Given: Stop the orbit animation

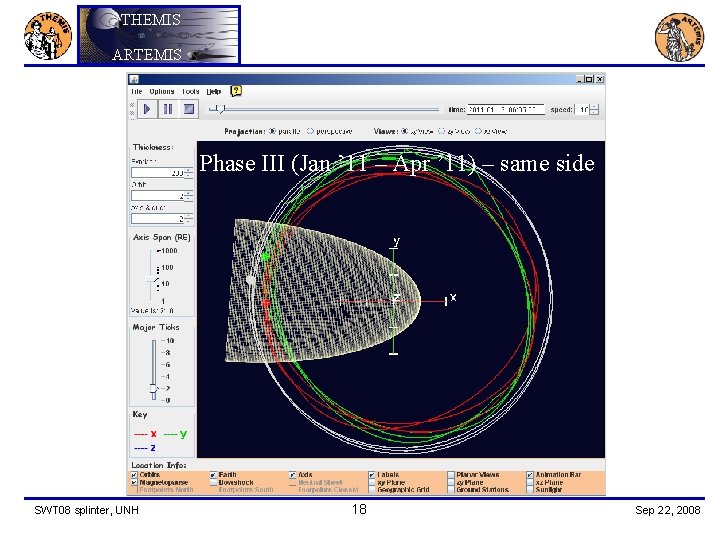Looking at the screenshot, I should (189, 109).
